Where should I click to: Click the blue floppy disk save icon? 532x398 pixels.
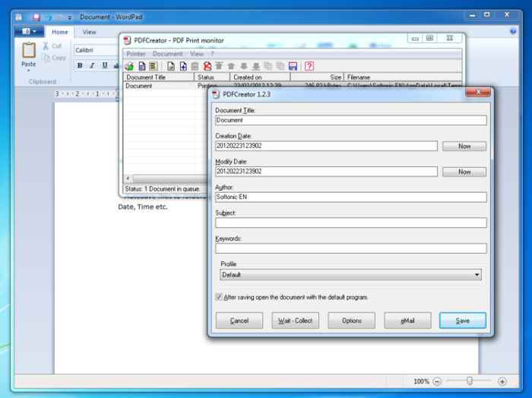293,66
